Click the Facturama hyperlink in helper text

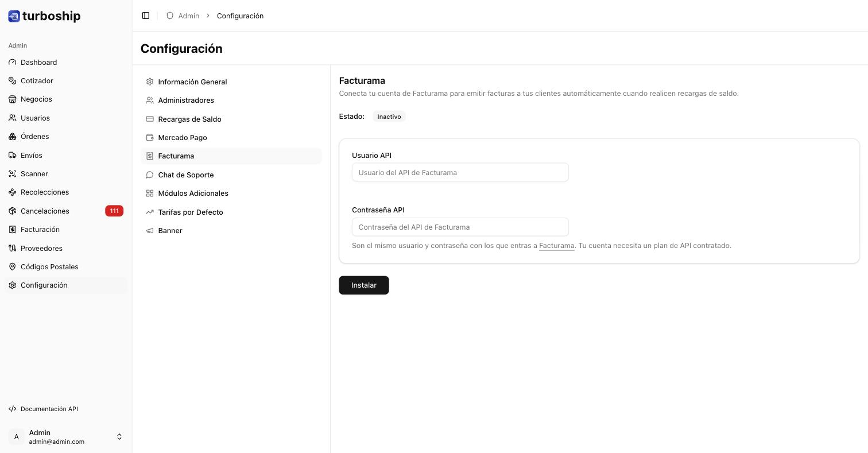557,246
